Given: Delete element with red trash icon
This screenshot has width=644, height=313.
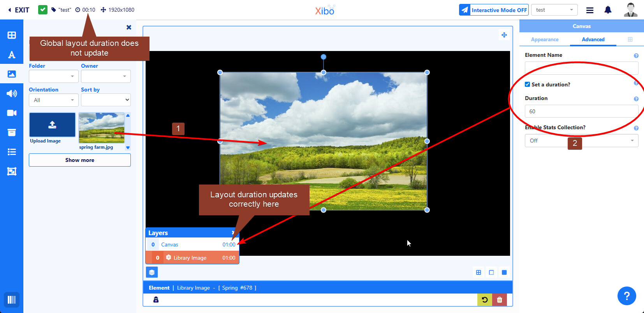Looking at the screenshot, I should (x=500, y=300).
